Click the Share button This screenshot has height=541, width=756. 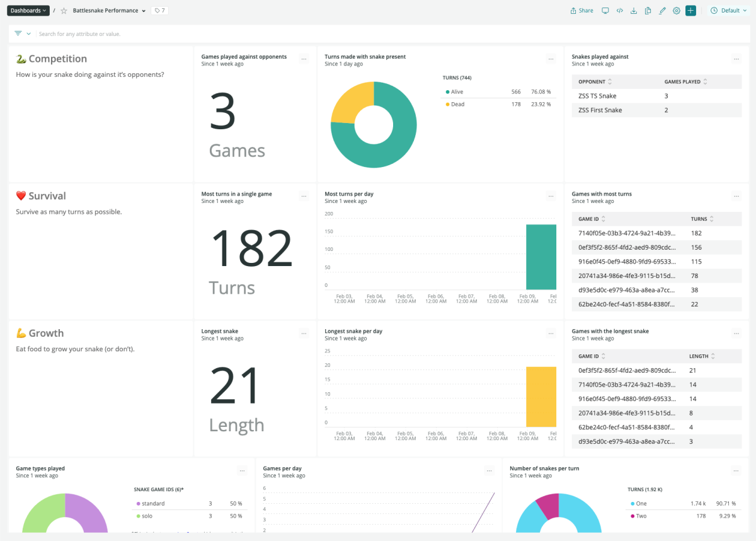[581, 11]
